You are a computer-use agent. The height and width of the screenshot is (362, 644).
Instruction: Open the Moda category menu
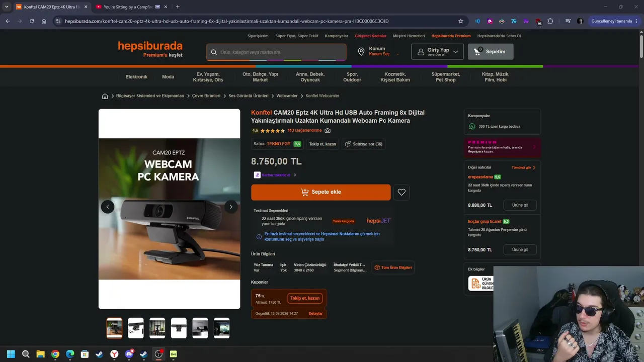pos(168,77)
